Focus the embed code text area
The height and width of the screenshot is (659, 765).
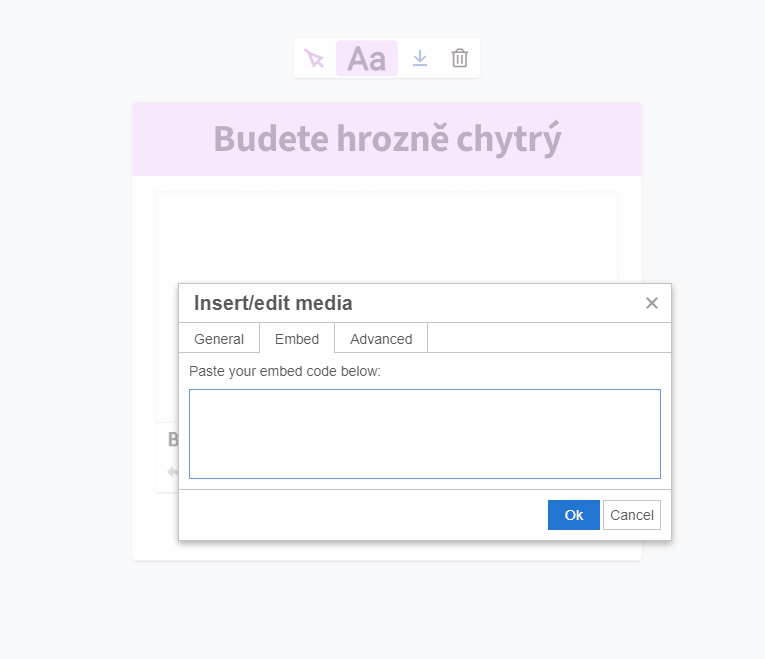pos(425,434)
